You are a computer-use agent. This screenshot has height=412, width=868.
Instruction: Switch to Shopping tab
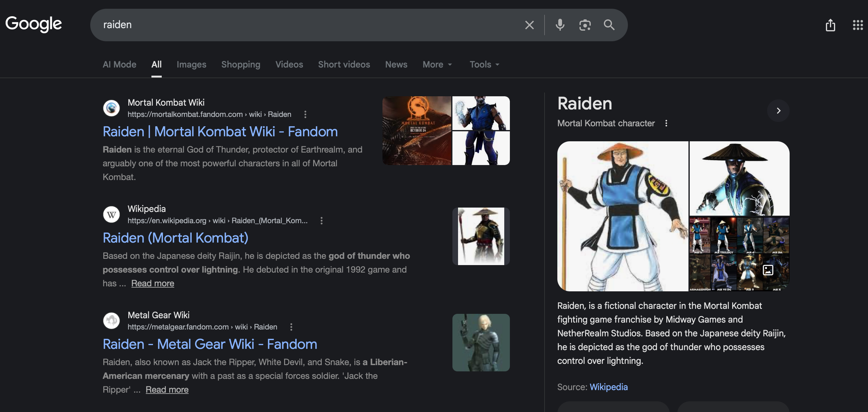tap(241, 64)
